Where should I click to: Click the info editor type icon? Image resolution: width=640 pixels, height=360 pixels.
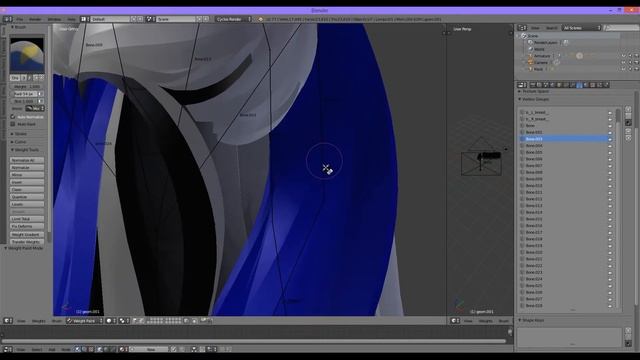click(7, 19)
